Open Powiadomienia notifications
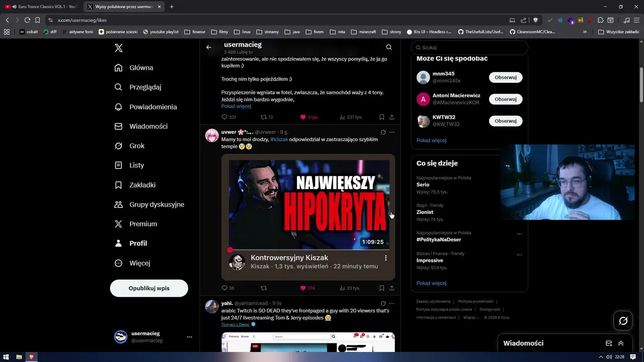Viewport: 644px width, 362px height. point(145,107)
